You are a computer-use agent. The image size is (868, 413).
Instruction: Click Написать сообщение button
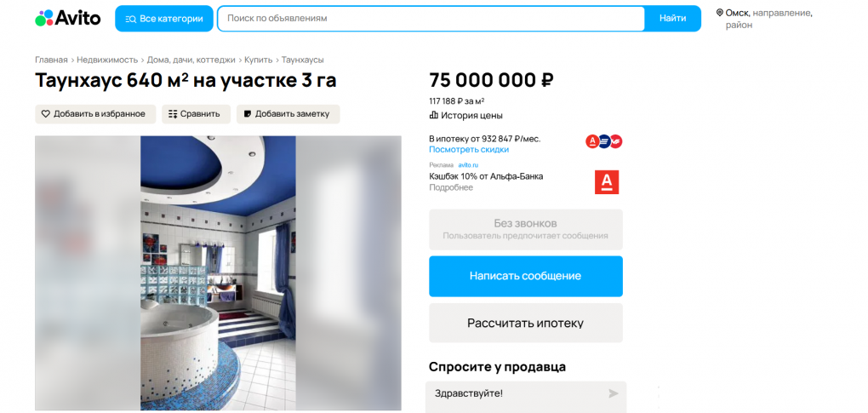(526, 276)
